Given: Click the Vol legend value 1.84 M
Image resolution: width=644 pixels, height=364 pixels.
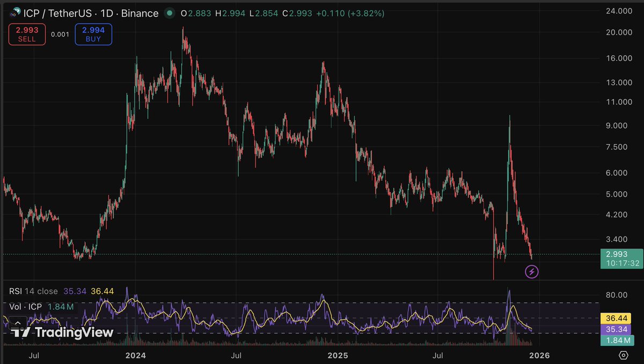Looking at the screenshot, I should [61, 307].
